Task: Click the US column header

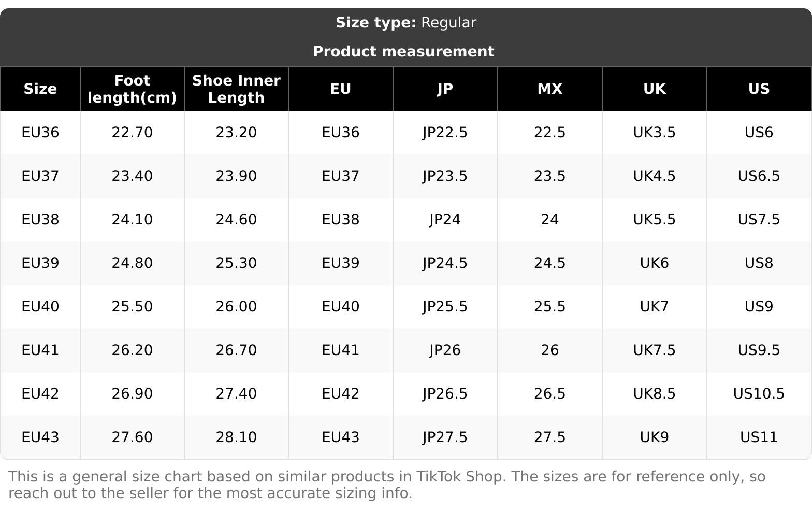Action: [759, 89]
